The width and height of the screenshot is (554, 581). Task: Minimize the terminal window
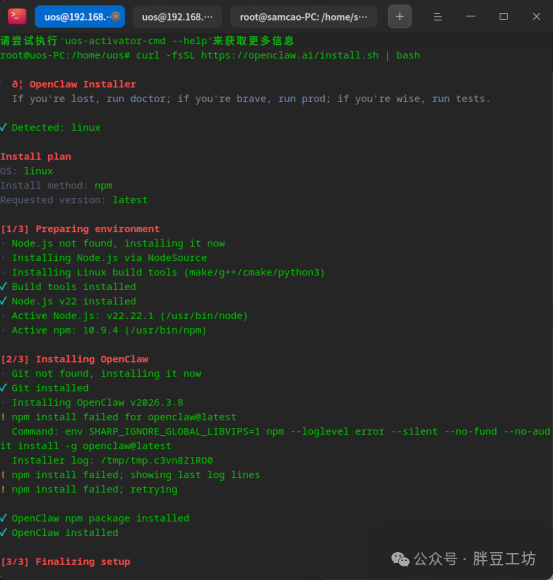[x=471, y=17]
